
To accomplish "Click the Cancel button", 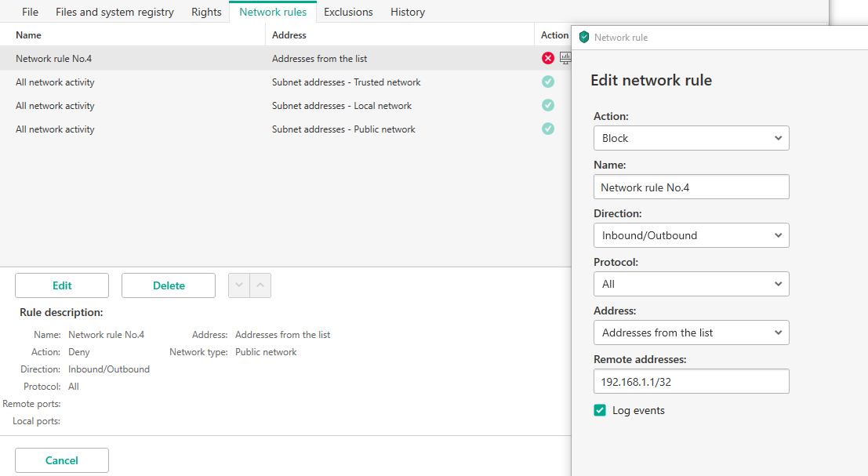I will click(x=62, y=460).
